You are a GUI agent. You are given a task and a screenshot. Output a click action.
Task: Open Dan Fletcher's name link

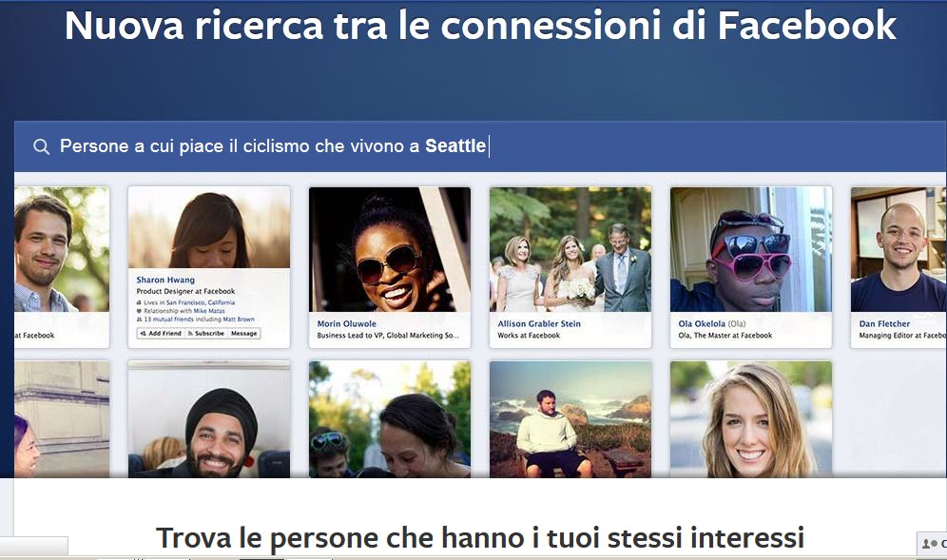pyautogui.click(x=884, y=324)
